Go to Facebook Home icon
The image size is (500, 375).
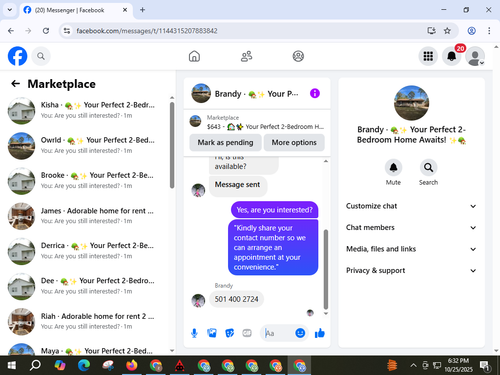[x=194, y=56]
